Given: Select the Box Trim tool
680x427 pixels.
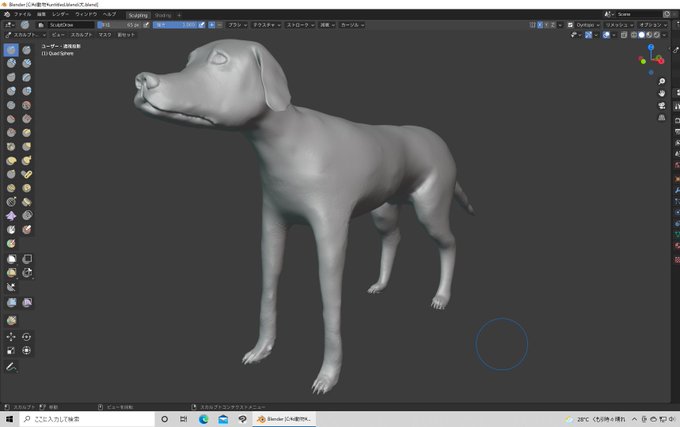Looking at the screenshot, I should pyautogui.click(x=26, y=273).
